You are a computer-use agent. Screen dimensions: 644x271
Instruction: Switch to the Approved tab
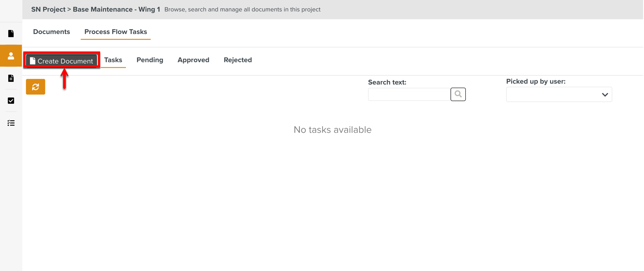coord(193,60)
